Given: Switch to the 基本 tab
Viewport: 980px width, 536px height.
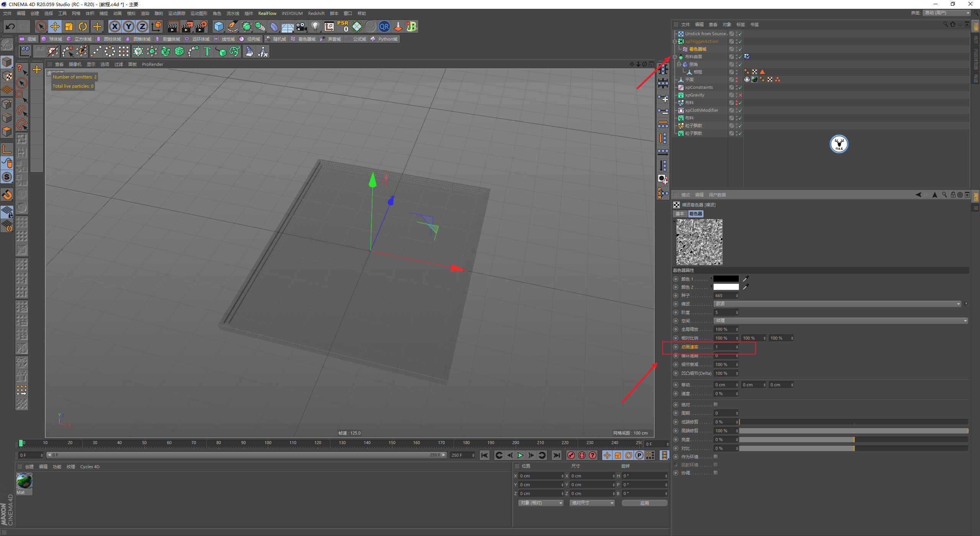Looking at the screenshot, I should (680, 214).
